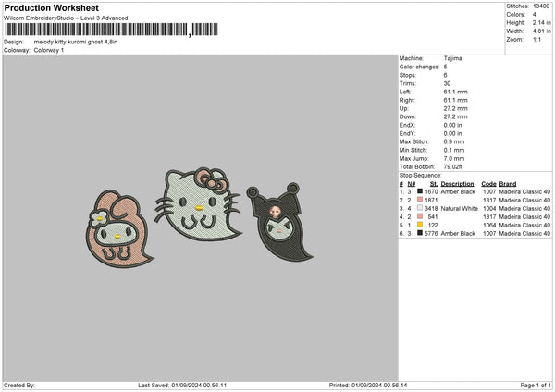Viewport: 555px width, 392px height.
Task: Click pink swatch in stop row 4
Action: point(420,216)
